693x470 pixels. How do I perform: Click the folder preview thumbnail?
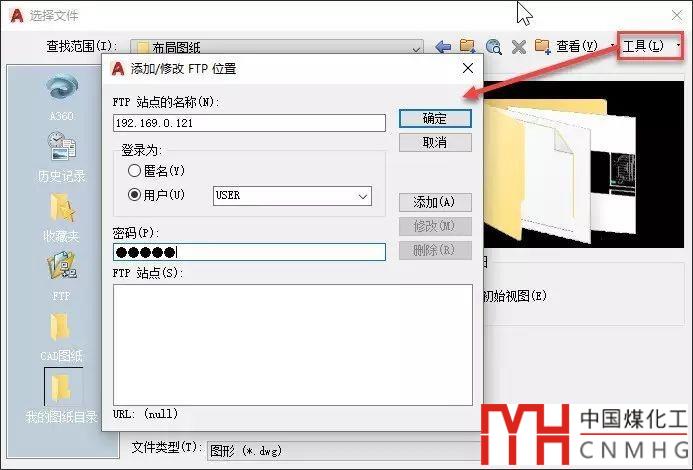(x=583, y=164)
